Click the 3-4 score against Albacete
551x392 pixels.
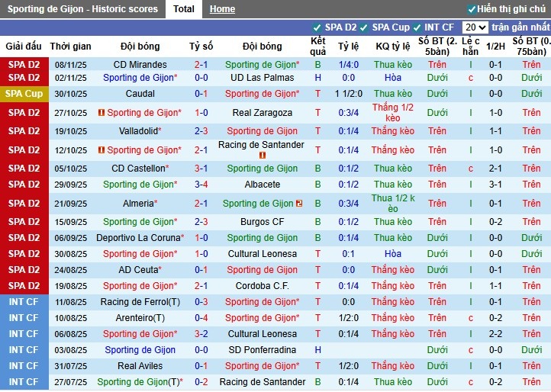[x=201, y=185]
